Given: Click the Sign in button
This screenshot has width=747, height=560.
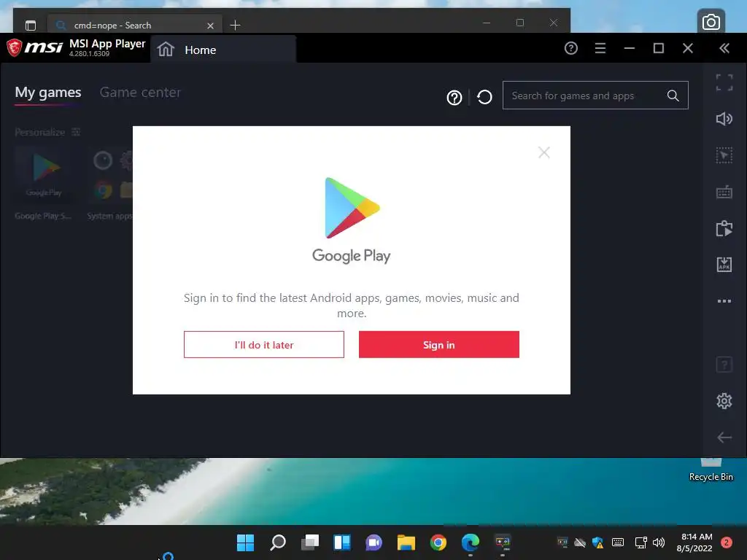Looking at the screenshot, I should tap(438, 344).
